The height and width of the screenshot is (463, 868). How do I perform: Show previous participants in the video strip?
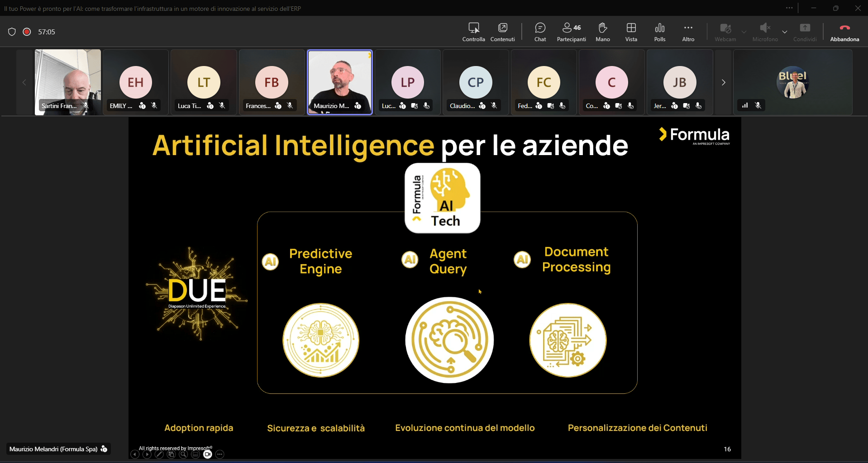click(24, 82)
